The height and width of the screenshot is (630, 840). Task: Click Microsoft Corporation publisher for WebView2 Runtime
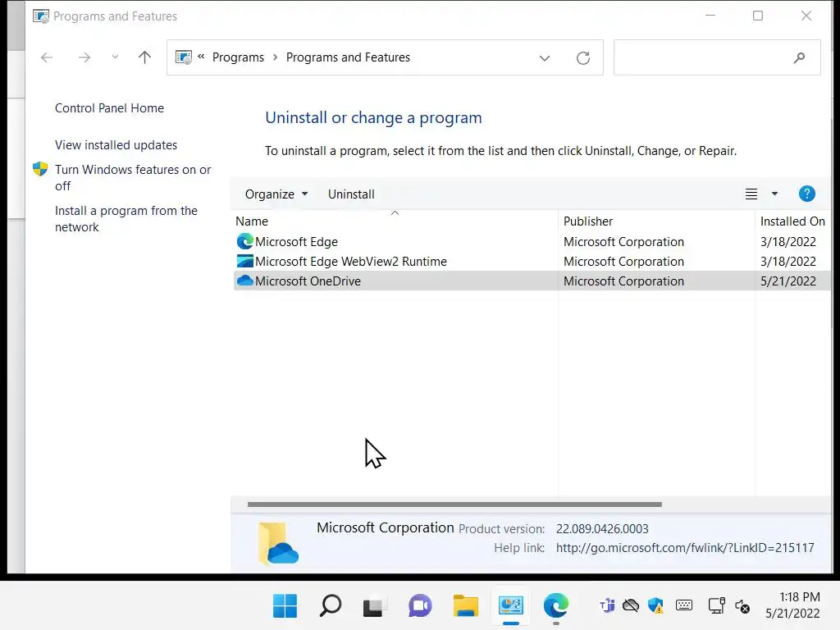pyautogui.click(x=623, y=262)
